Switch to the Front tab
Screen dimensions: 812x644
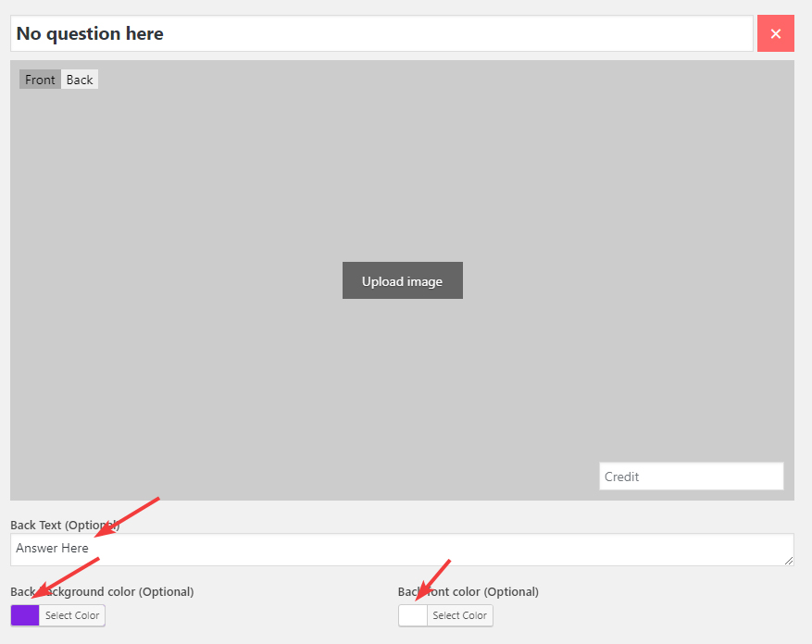point(40,80)
